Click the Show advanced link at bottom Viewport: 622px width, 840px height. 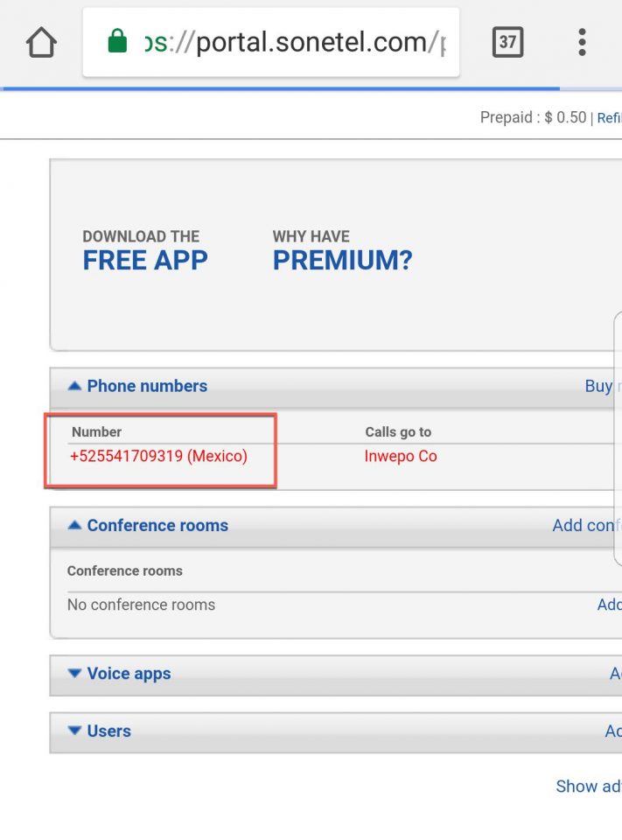pyautogui.click(x=588, y=786)
